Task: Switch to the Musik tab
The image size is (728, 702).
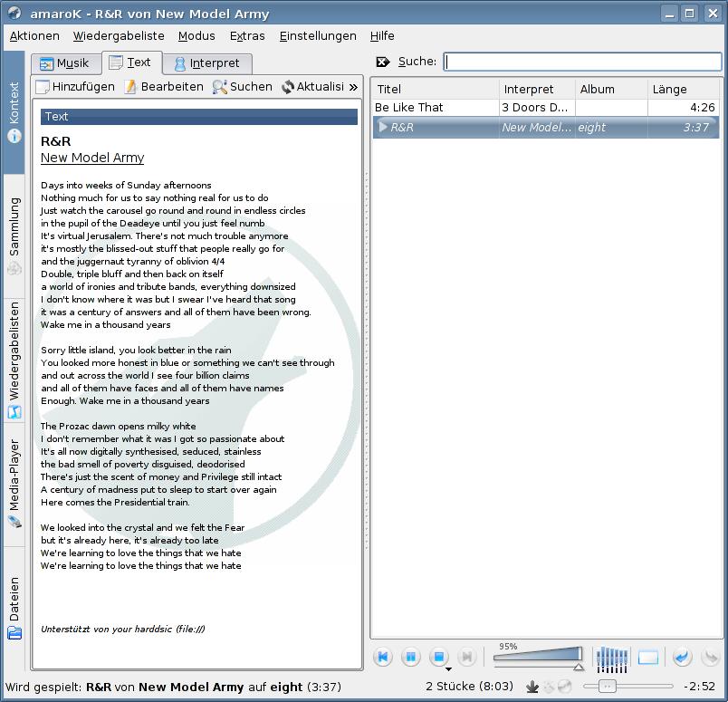Action: pyautogui.click(x=66, y=63)
